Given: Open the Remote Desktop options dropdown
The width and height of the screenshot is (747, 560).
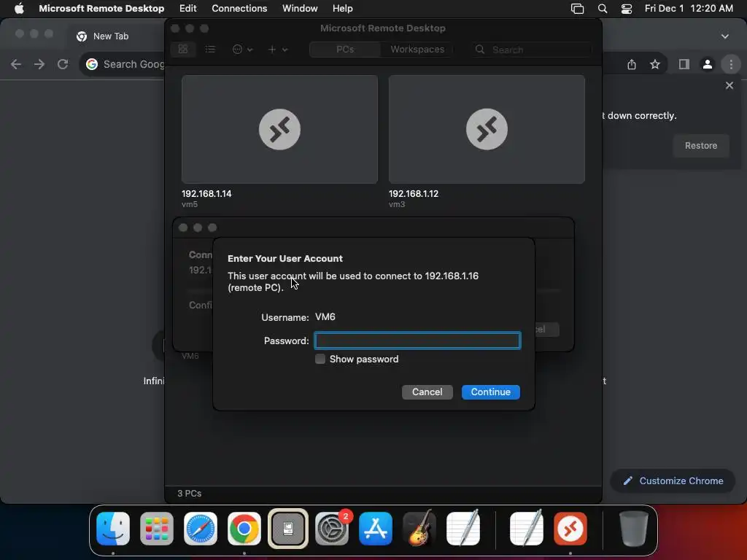Looking at the screenshot, I should (x=242, y=49).
